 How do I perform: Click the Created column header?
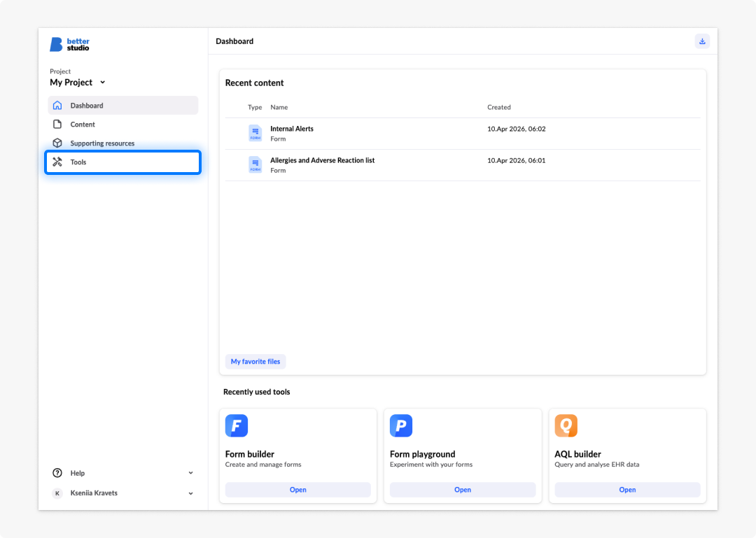tap(499, 107)
